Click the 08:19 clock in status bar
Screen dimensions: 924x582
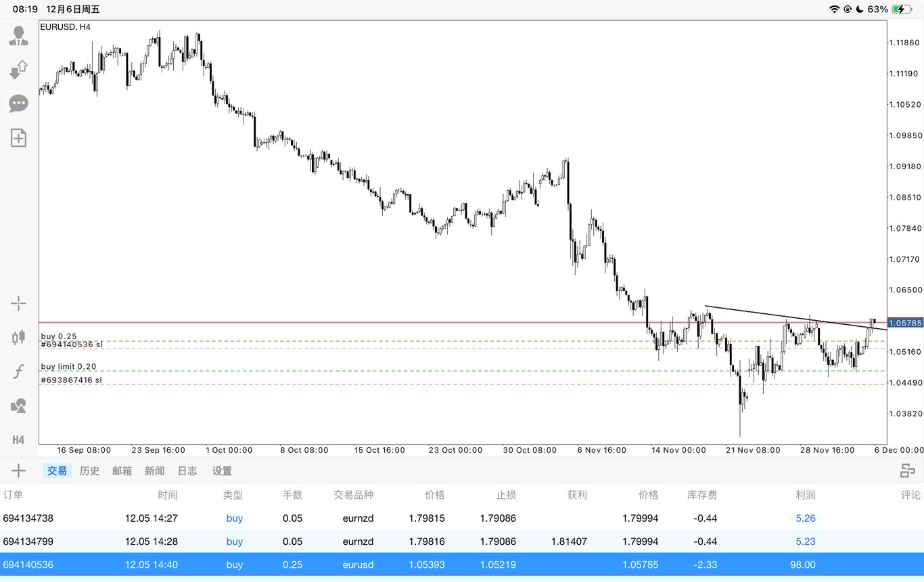pyautogui.click(x=25, y=9)
